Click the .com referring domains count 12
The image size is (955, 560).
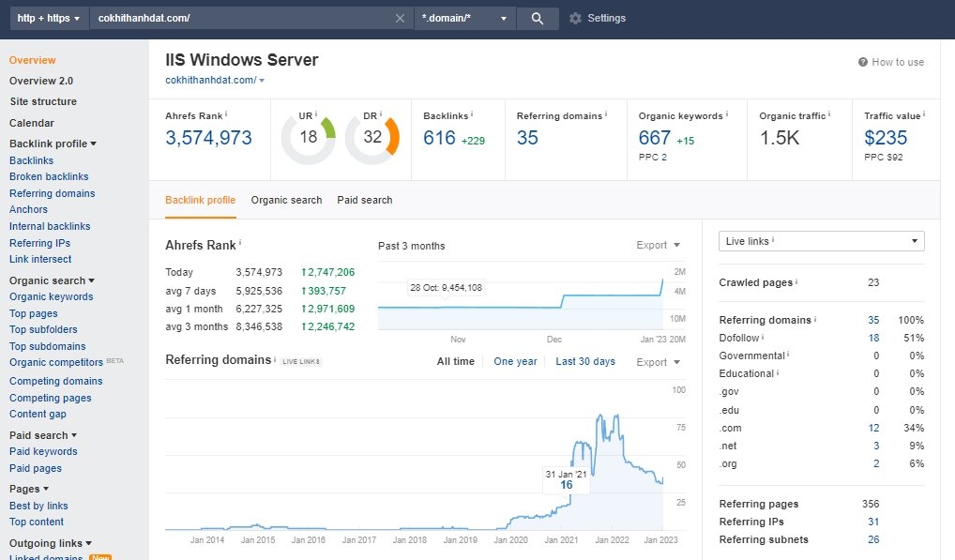(x=874, y=428)
